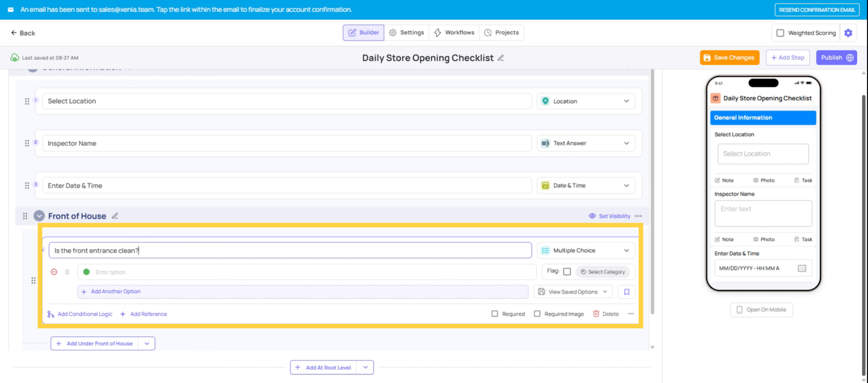Collapse the Front of House section
Viewport: 868px width, 383px height.
click(39, 216)
